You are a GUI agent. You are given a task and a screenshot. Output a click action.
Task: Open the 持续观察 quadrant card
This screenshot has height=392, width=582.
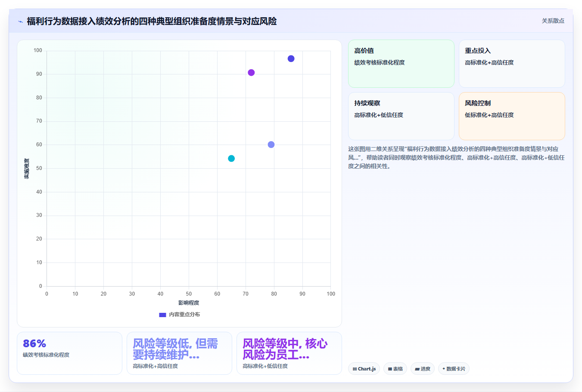[401, 116]
